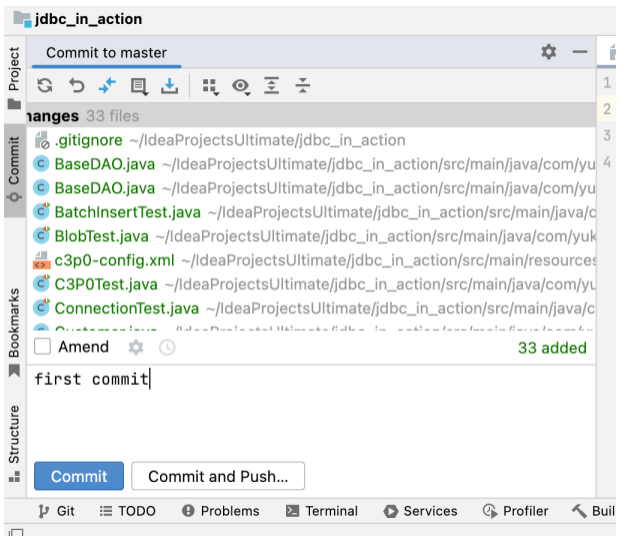Viewport: 624px width, 536px height.
Task: Open the TODO tool window
Action: [127, 511]
